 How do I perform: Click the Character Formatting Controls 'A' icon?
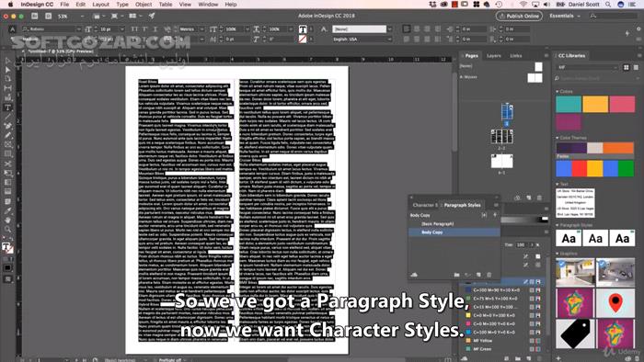(12, 29)
